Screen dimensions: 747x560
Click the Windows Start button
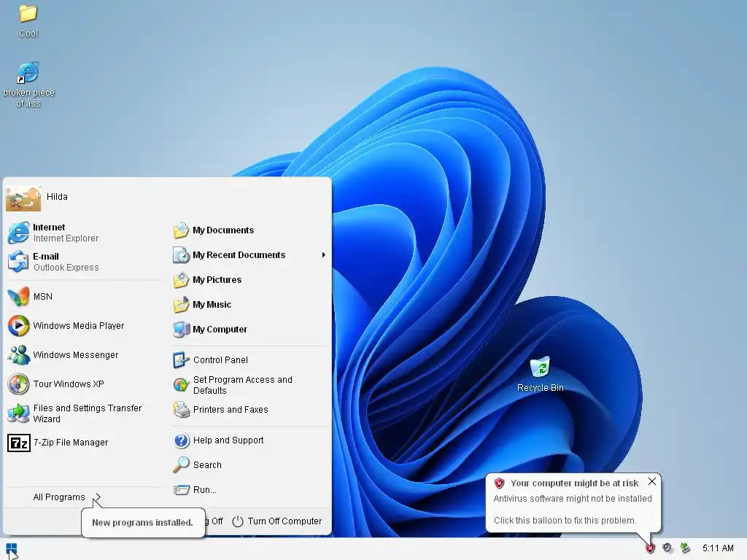[x=12, y=550]
